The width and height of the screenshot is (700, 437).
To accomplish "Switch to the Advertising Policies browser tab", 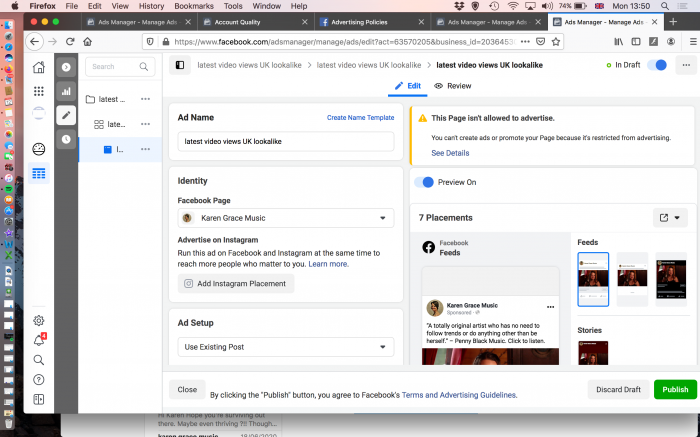I will (x=372, y=22).
